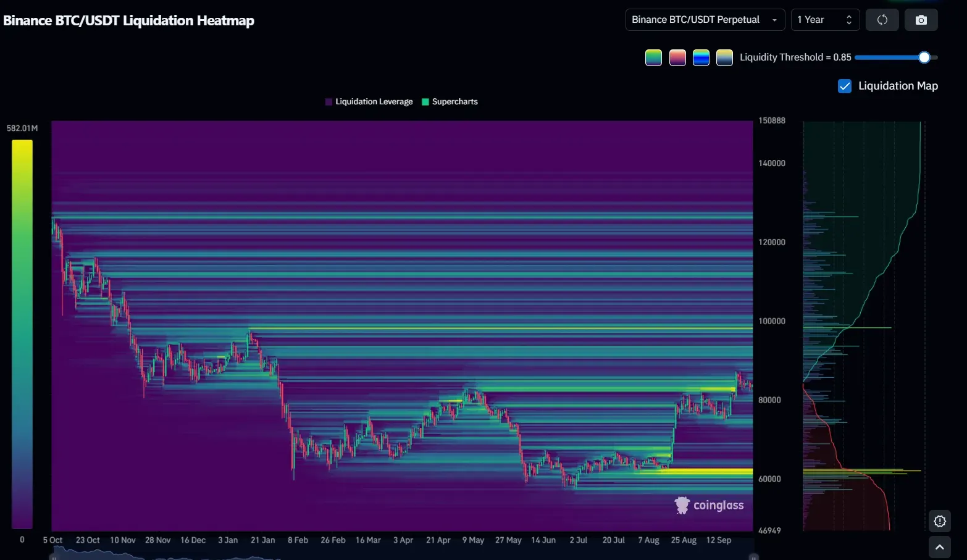Screen dimensions: 967x560
Task: Select the blue color scheme swatch
Action: point(701,57)
